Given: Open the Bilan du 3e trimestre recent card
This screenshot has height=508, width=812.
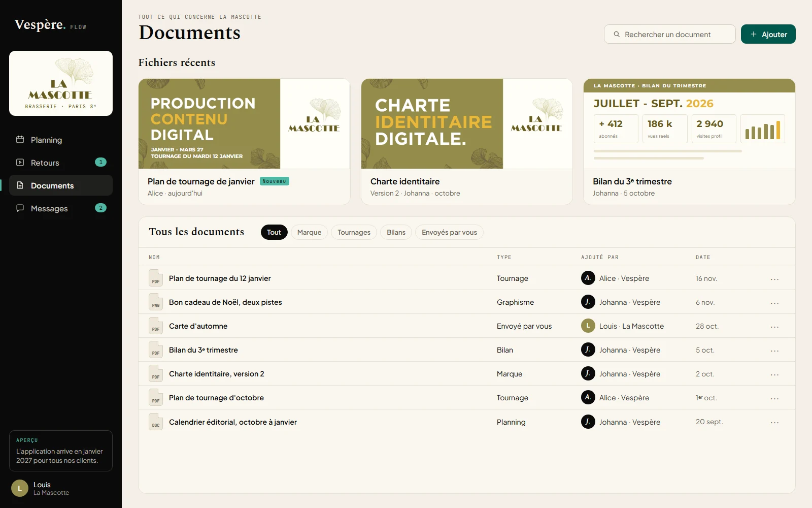Looking at the screenshot, I should tap(689, 142).
